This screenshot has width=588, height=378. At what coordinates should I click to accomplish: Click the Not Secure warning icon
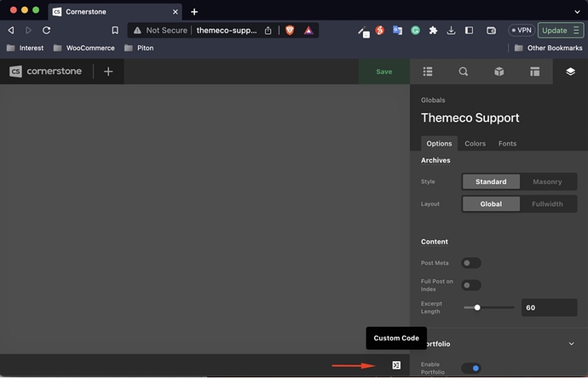(137, 31)
